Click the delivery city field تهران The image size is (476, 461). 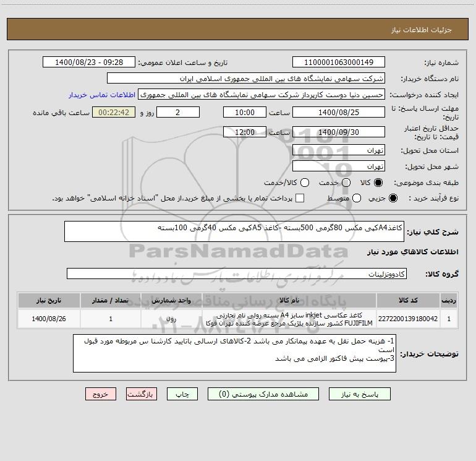tap(339, 166)
